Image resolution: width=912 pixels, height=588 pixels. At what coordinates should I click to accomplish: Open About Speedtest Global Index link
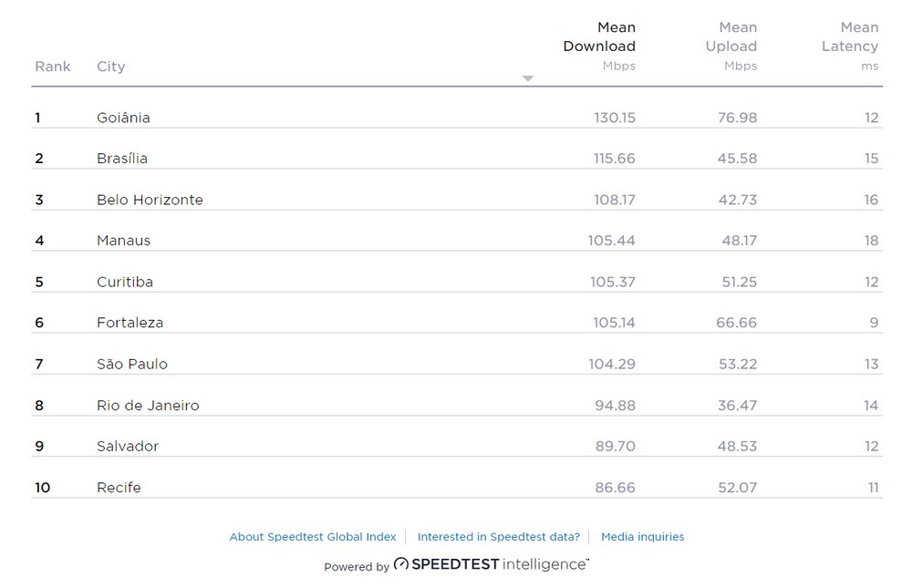click(313, 537)
